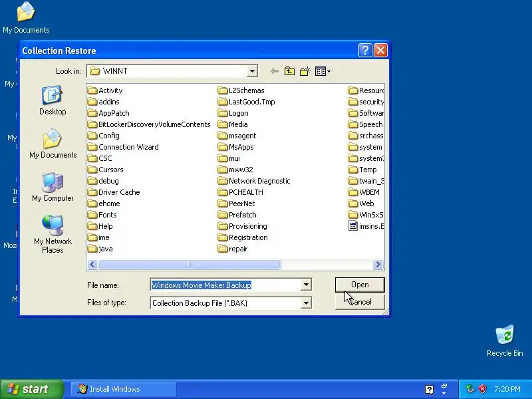Select the Provisioning folder
The image size is (532, 399).
click(243, 226)
